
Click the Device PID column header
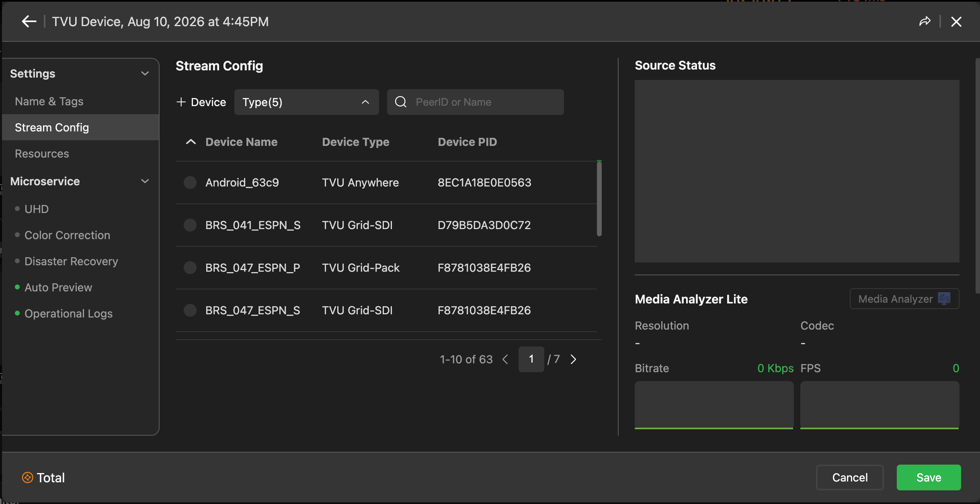(x=467, y=142)
